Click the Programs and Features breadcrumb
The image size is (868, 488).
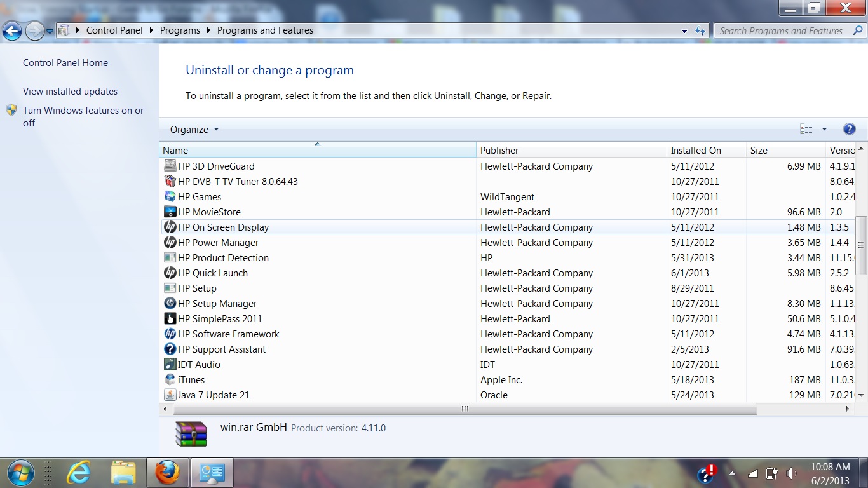pyautogui.click(x=265, y=30)
